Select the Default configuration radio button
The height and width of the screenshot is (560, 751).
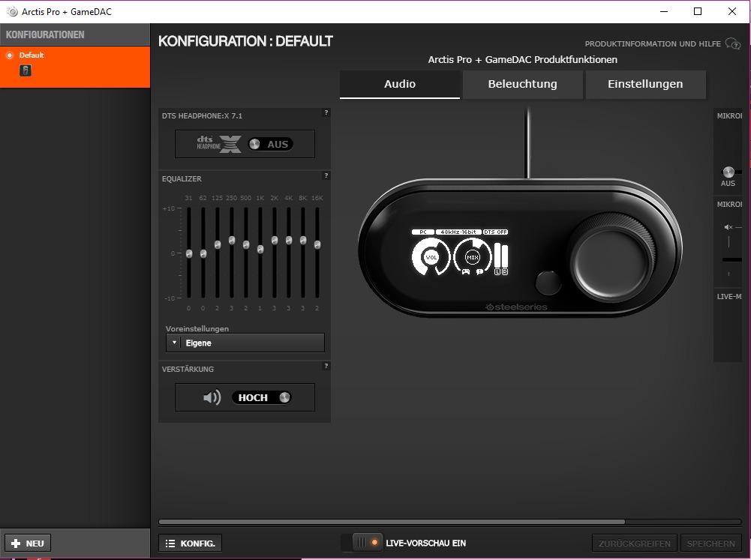10,55
